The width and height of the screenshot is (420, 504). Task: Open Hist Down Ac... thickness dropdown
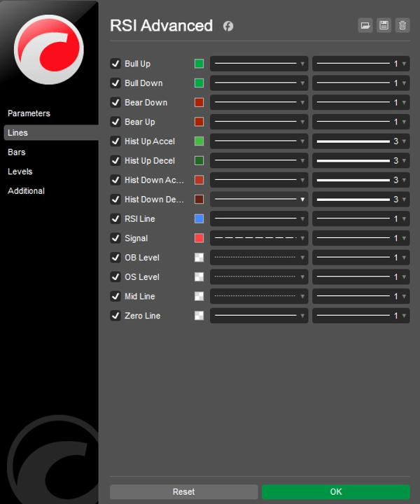pyautogui.click(x=361, y=180)
